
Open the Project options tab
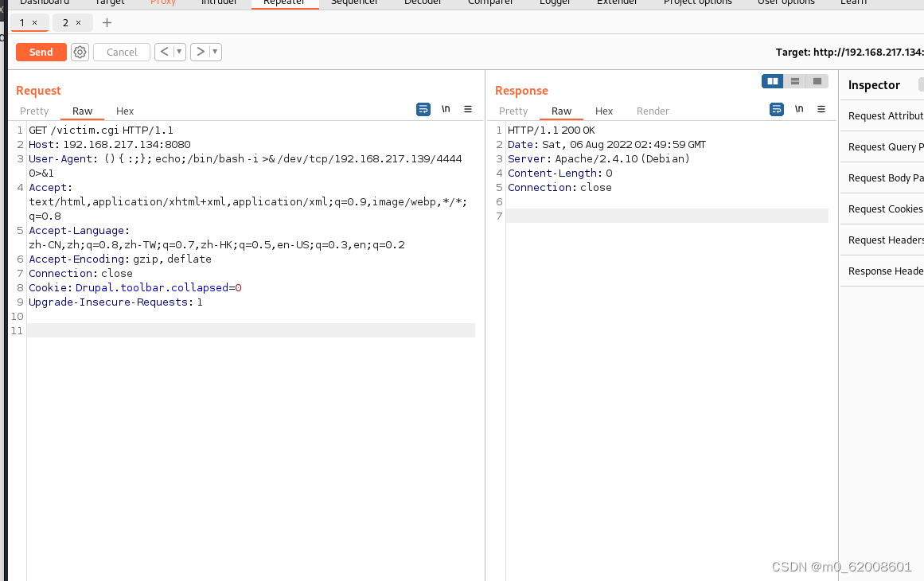(698, 3)
